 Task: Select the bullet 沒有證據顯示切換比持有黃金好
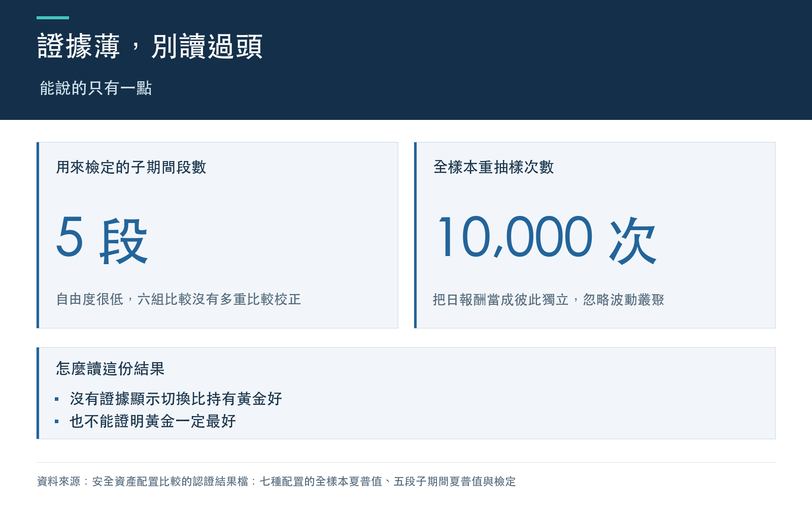tap(176, 399)
